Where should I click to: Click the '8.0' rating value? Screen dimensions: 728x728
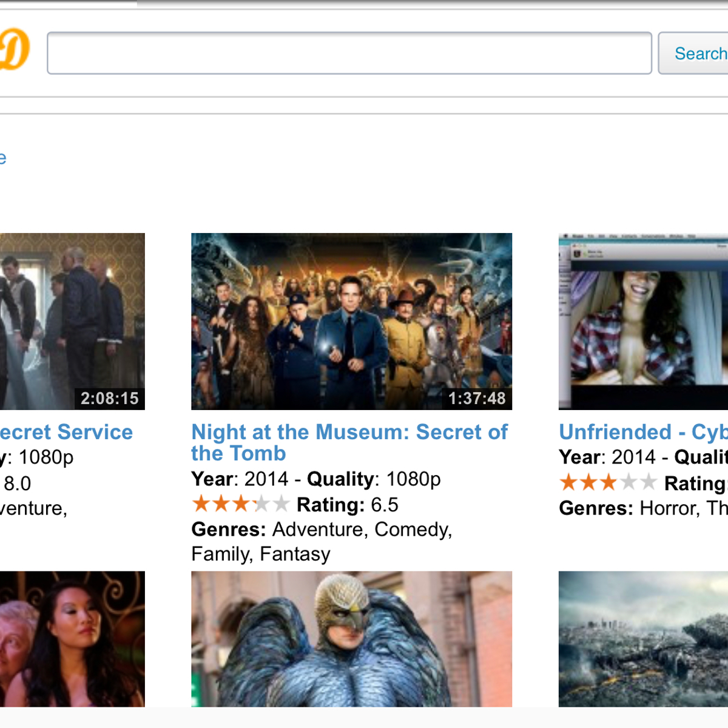(18, 484)
